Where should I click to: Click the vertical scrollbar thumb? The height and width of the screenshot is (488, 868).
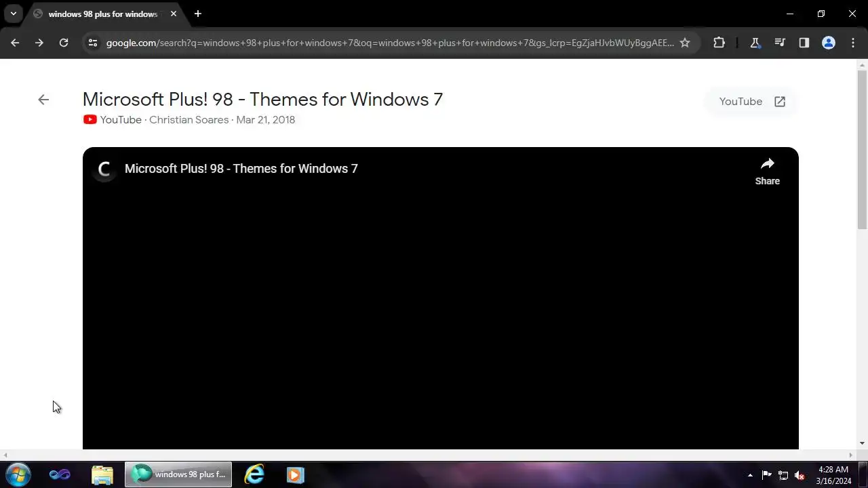point(862,149)
